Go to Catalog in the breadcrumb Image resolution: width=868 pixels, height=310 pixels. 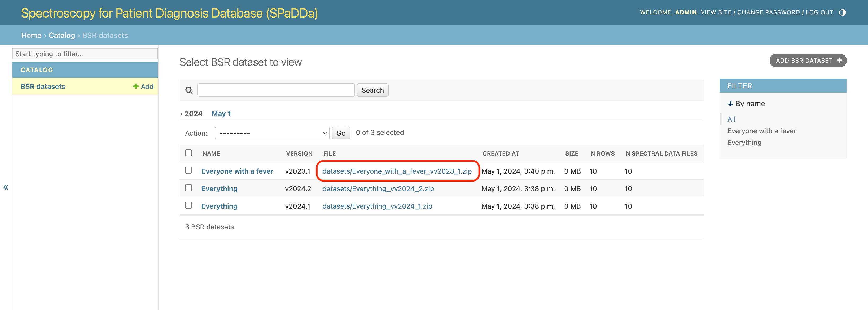[62, 35]
